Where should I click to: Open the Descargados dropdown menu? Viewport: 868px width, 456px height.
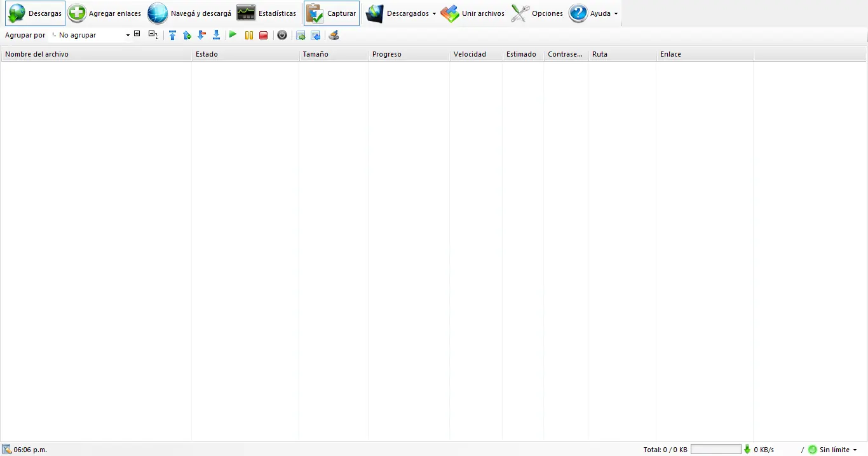[401, 13]
